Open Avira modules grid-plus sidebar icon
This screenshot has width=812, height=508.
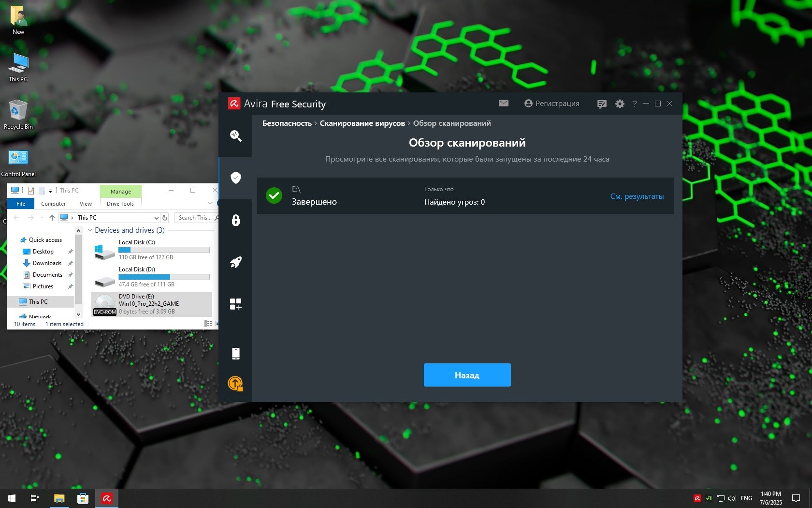[235, 304]
